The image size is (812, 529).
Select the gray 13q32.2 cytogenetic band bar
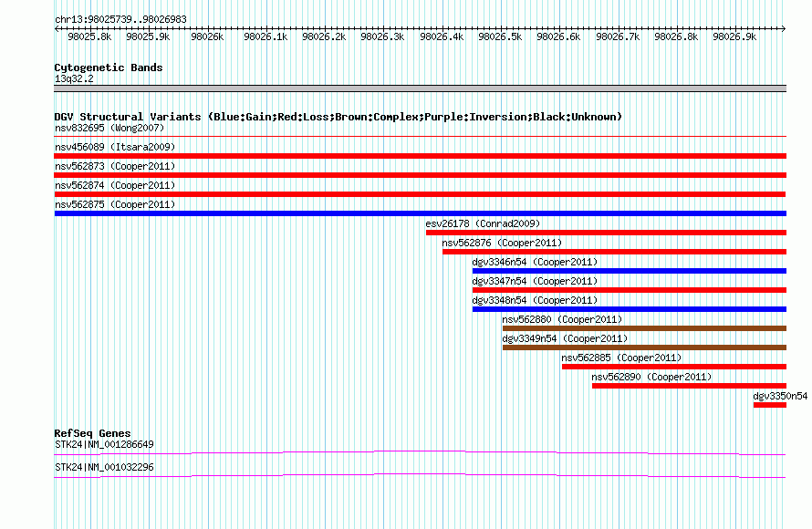[x=420, y=88]
